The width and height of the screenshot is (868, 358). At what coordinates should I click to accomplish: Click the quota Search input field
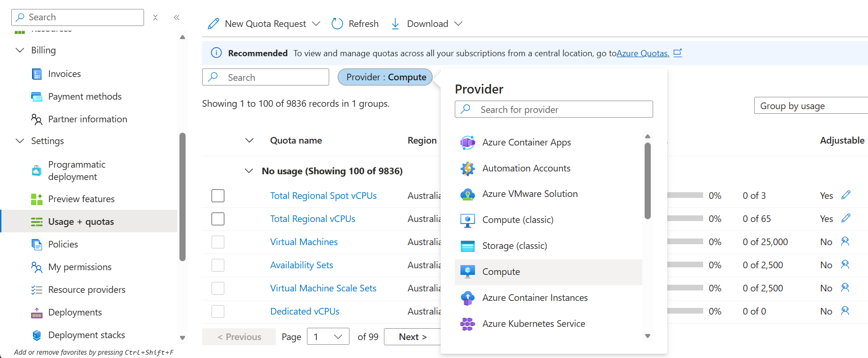(x=265, y=77)
